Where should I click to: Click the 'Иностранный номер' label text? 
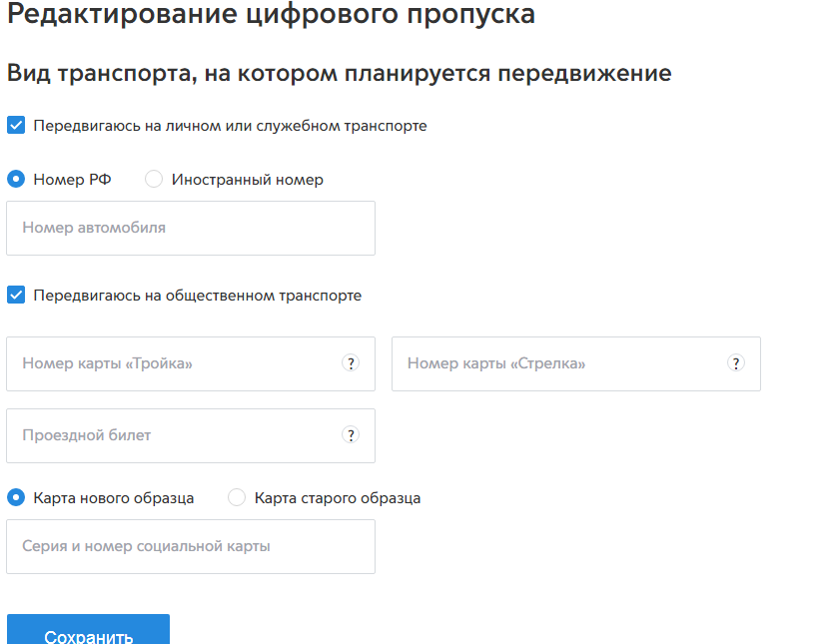pos(247,180)
